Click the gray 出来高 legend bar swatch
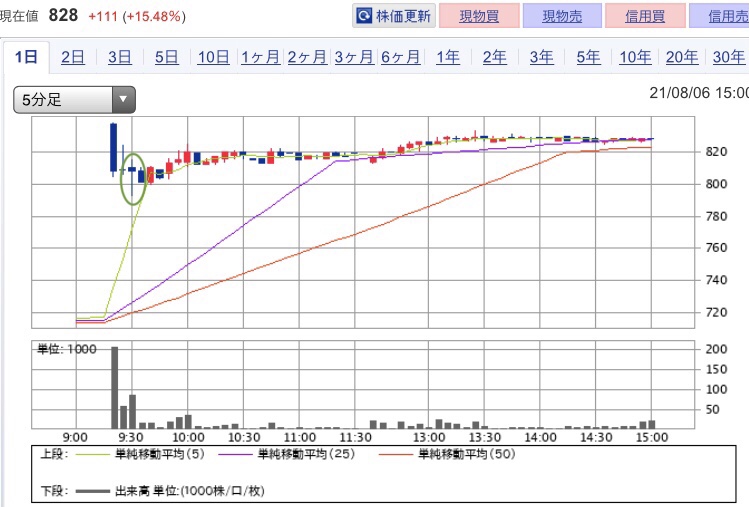The height and width of the screenshot is (507, 749). point(93,491)
